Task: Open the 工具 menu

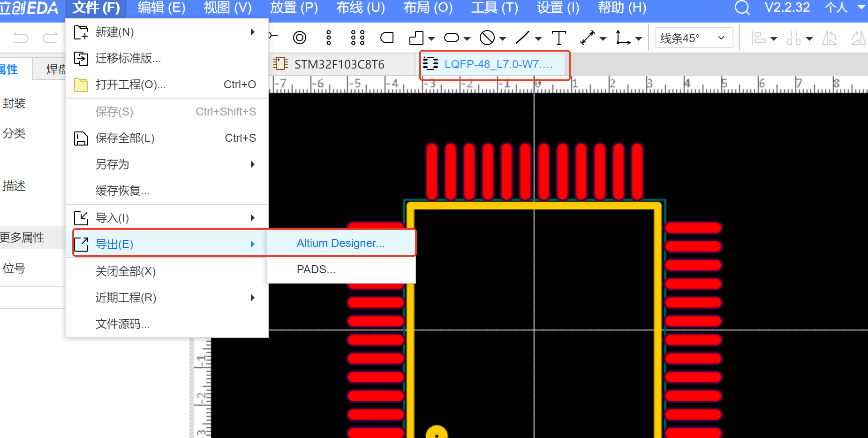Action: pyautogui.click(x=495, y=8)
